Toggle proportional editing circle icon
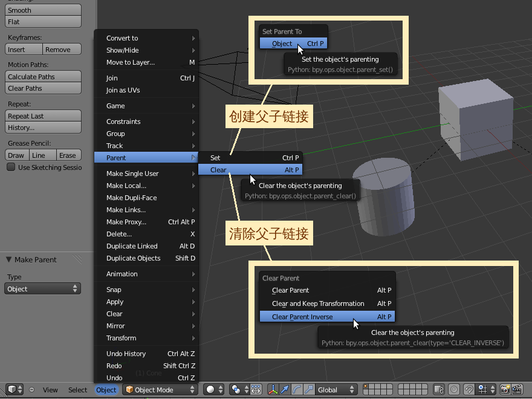Screen dimensions: 532x399 [454, 389]
